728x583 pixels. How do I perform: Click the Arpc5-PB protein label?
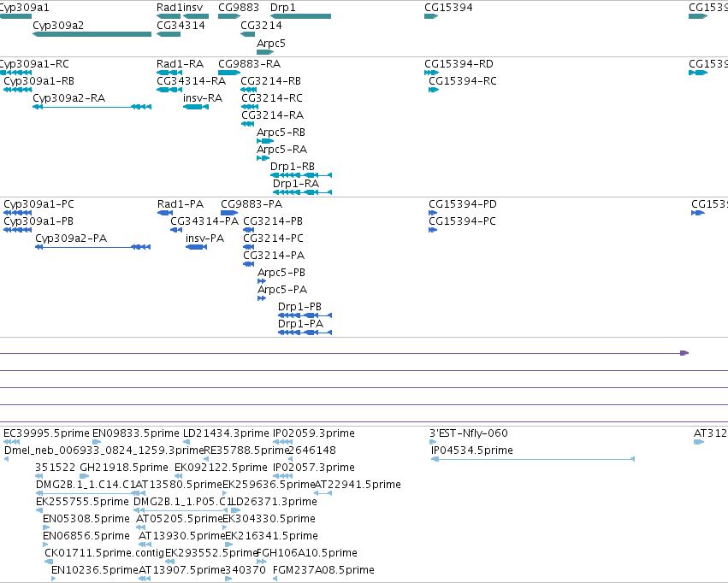tap(281, 272)
